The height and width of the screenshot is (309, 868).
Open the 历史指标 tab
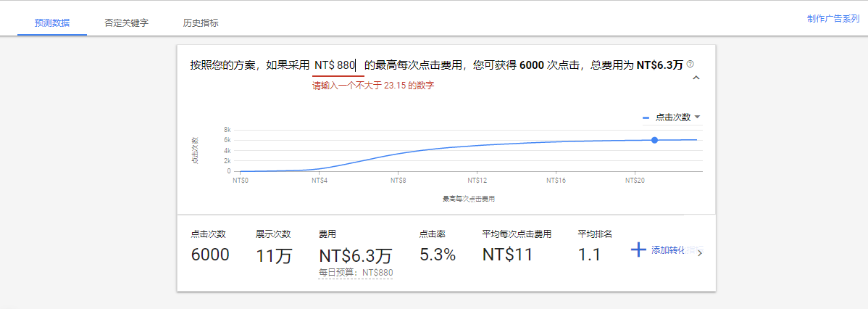click(x=201, y=22)
